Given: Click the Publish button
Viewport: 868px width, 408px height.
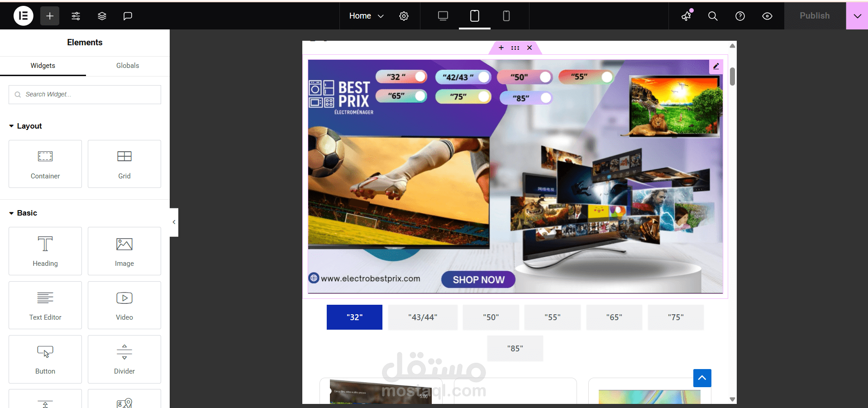Looking at the screenshot, I should point(815,16).
